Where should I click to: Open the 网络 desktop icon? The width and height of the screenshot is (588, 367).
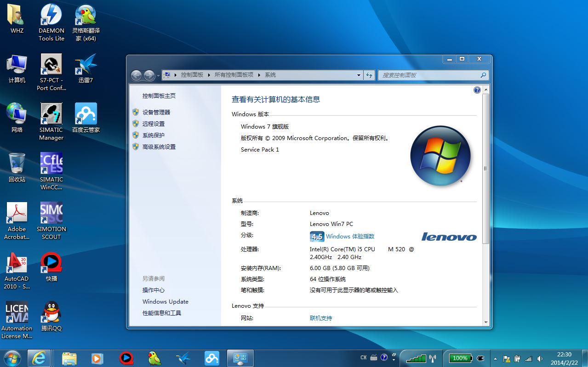click(x=17, y=118)
